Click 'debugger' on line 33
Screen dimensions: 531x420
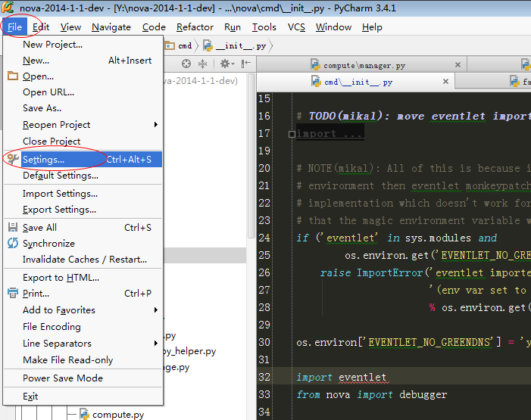(x=423, y=394)
